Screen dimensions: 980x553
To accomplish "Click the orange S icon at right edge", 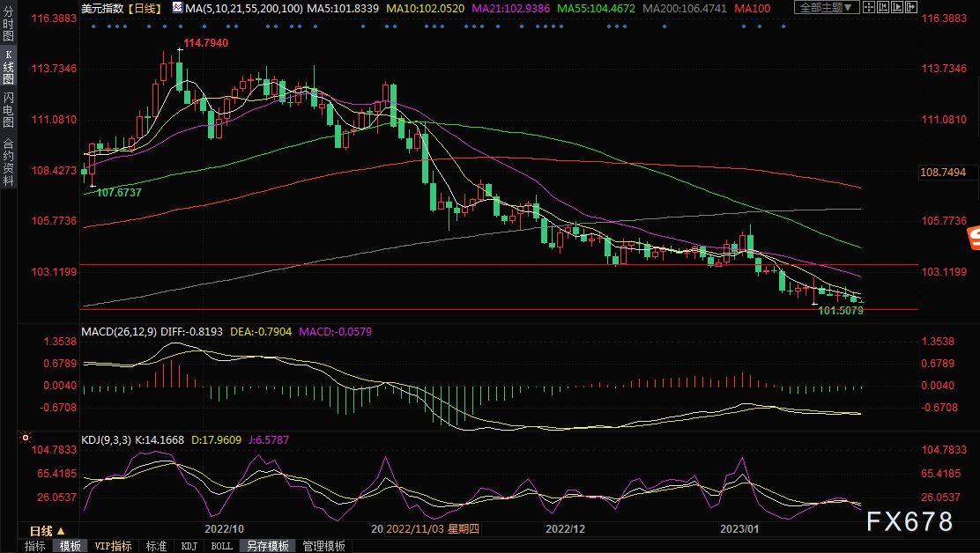I will [x=974, y=239].
